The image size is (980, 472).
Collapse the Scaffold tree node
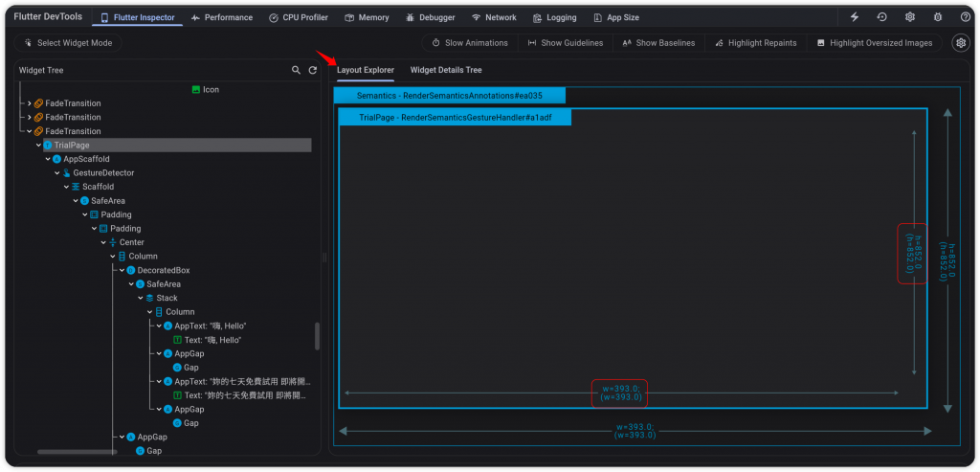click(66, 187)
